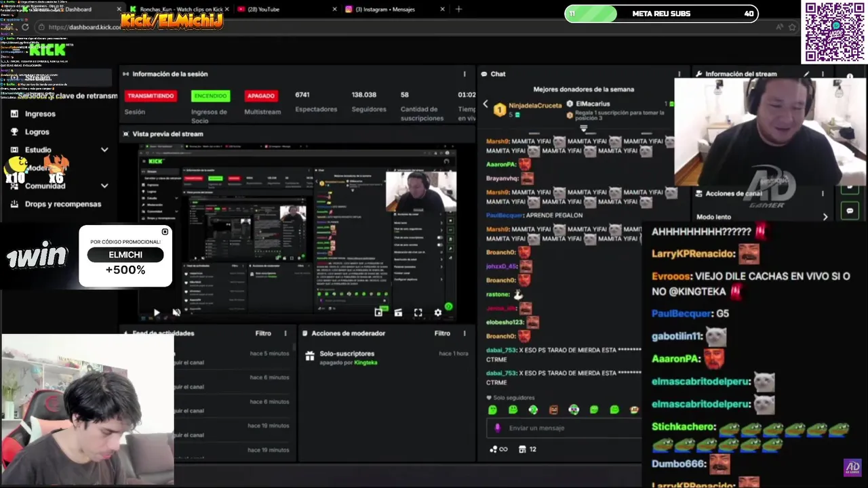Image resolution: width=868 pixels, height=488 pixels.
Task: Open picture-in-picture for the stream preview
Action: (x=378, y=312)
